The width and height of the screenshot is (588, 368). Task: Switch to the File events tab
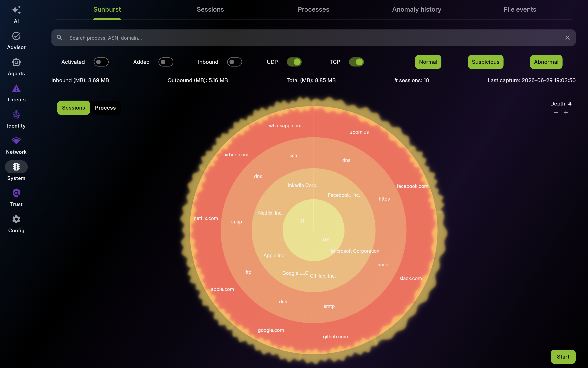[520, 9]
